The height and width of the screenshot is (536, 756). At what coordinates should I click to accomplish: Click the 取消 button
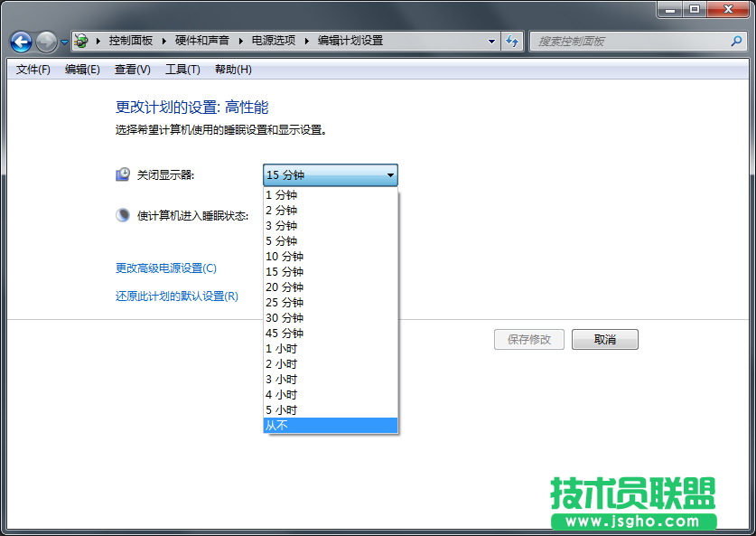[x=604, y=339]
